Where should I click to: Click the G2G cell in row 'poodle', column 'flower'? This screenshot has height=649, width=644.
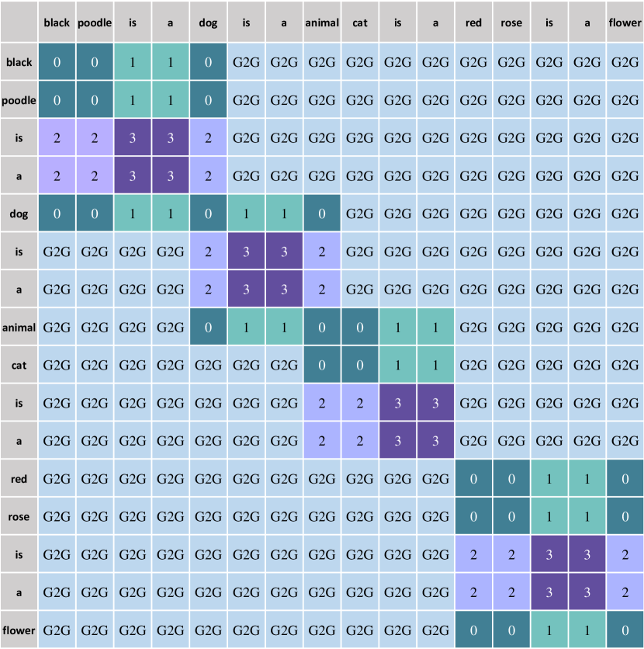pos(625,99)
